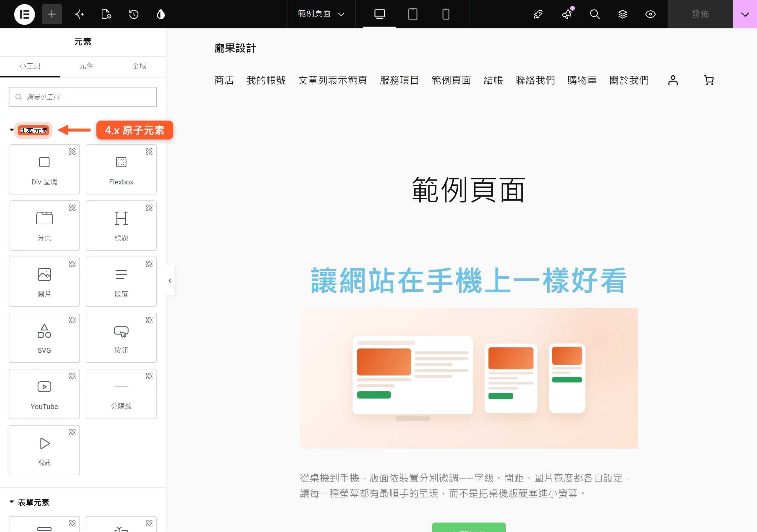Select the 小工具 tab
Image resolution: width=757 pixels, height=532 pixels.
pos(30,66)
